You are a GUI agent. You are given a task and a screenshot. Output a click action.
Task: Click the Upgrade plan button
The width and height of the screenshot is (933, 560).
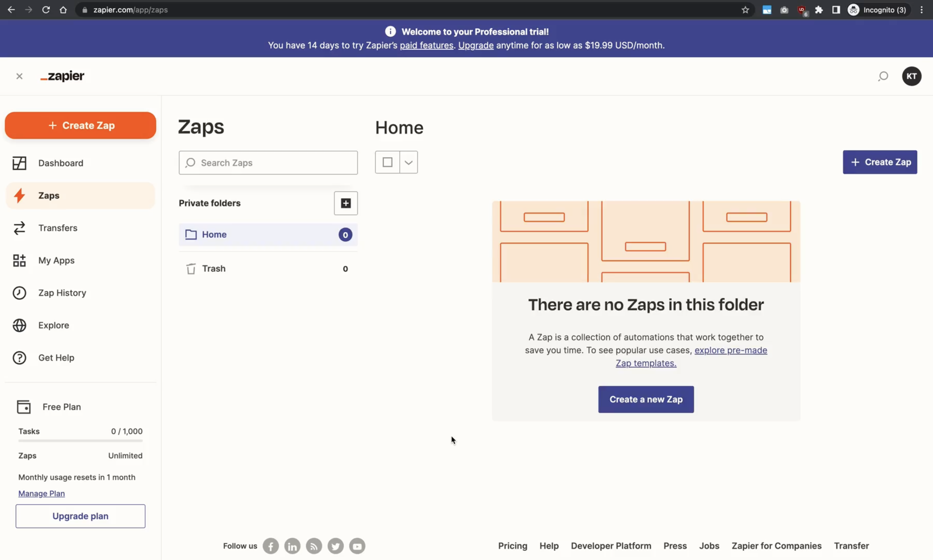coord(80,516)
